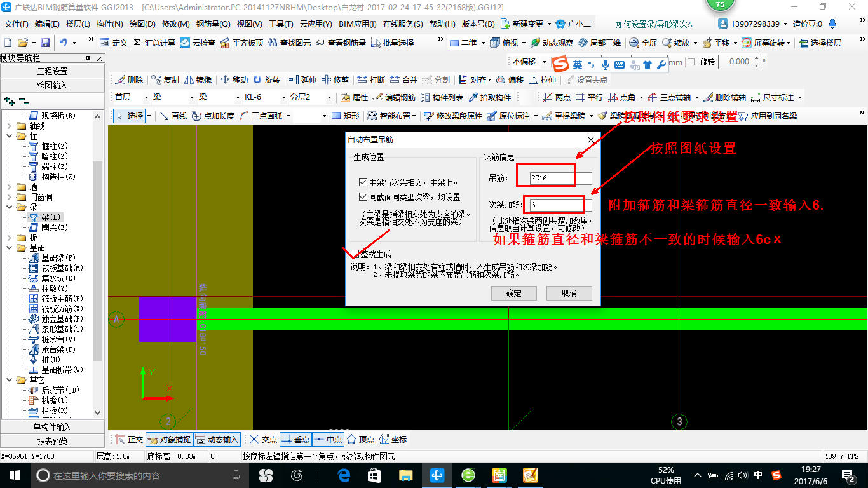Click 编辑钢筋 edit rebar
This screenshot has height=488, width=868.
pyautogui.click(x=394, y=97)
